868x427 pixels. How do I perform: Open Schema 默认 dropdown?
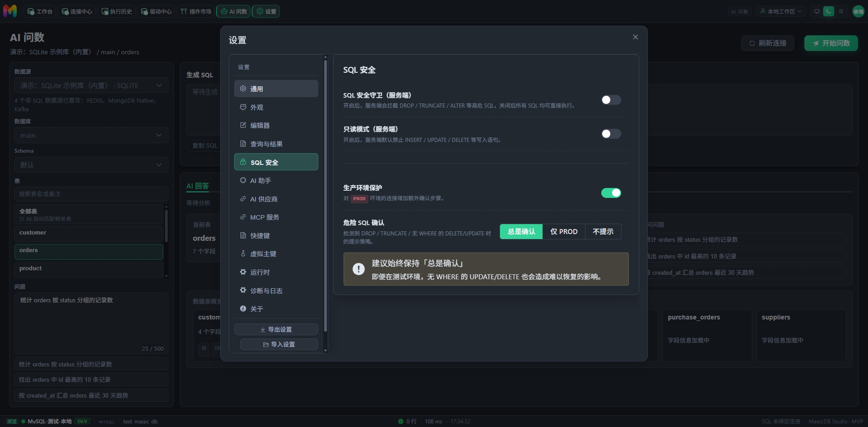click(x=91, y=164)
